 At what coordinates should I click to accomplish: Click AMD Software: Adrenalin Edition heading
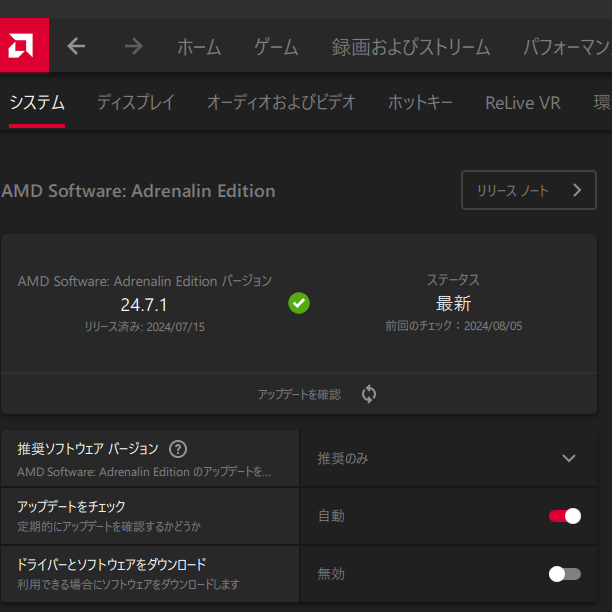click(138, 191)
